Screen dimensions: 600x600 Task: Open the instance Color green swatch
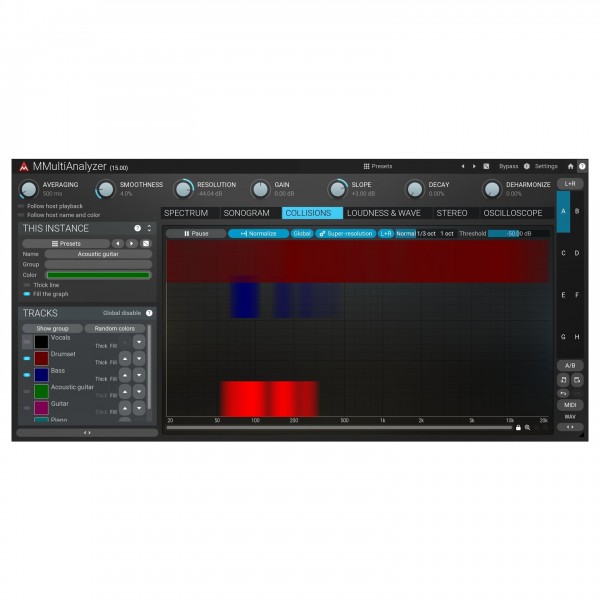tap(98, 275)
